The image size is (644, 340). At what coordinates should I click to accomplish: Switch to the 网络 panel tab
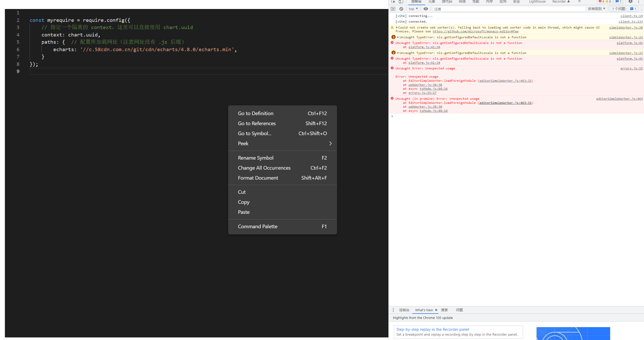(x=462, y=2)
